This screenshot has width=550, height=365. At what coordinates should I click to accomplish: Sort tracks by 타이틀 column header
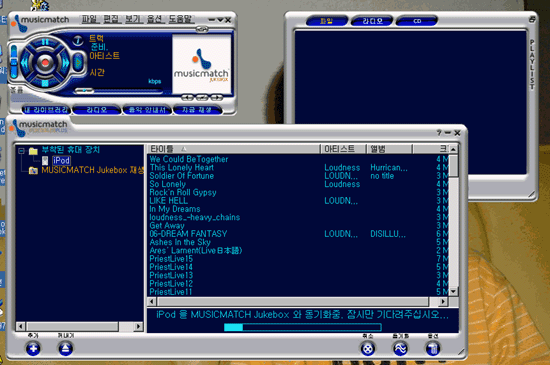(x=234, y=149)
